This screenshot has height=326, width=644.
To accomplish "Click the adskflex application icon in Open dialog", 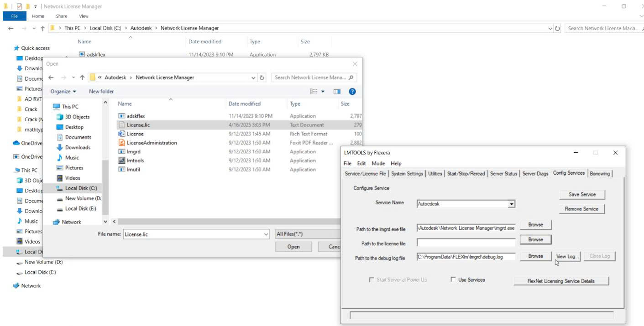I will [x=121, y=116].
